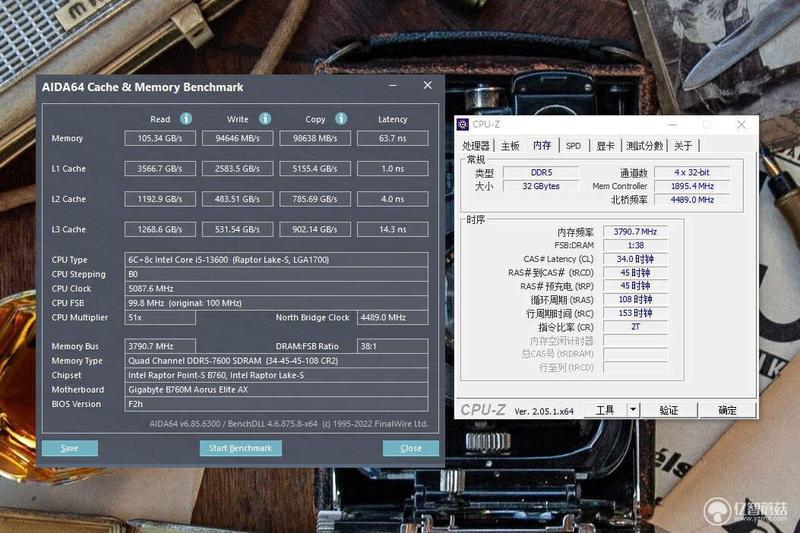Screen dimensions: 800x533
Task: Click Memory Read value 105.34 GB/s
Action: (x=160, y=138)
